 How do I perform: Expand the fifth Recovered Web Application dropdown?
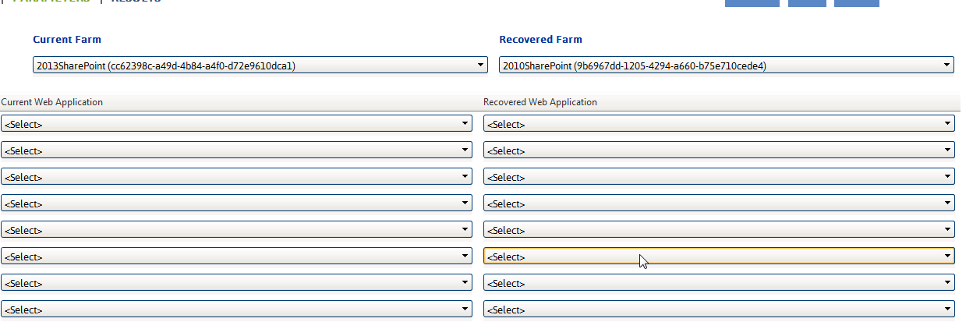point(719,229)
